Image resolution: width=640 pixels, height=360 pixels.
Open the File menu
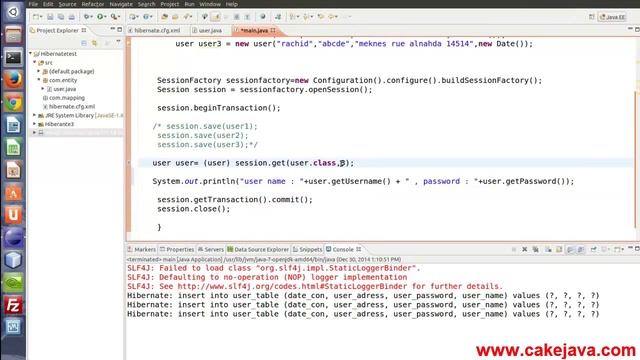click(x=33, y=4)
